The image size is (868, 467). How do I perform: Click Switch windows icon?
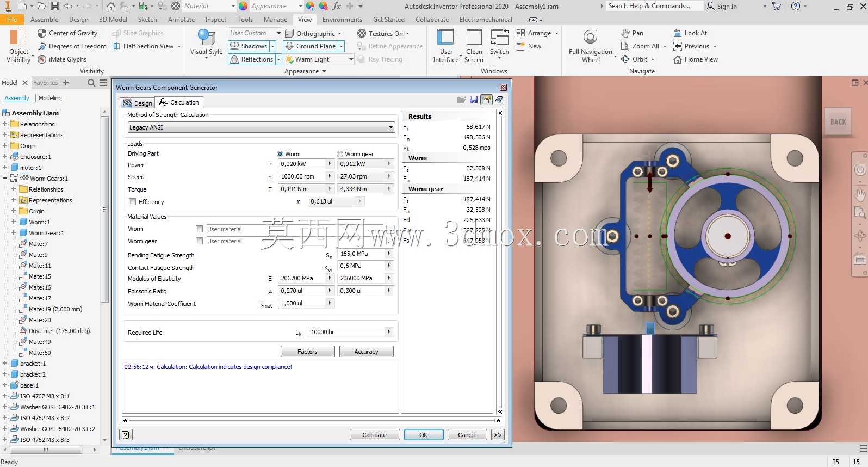tap(499, 44)
